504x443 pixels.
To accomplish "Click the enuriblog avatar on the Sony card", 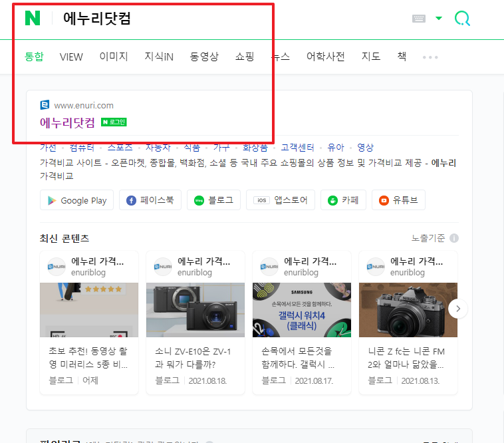I will (163, 267).
